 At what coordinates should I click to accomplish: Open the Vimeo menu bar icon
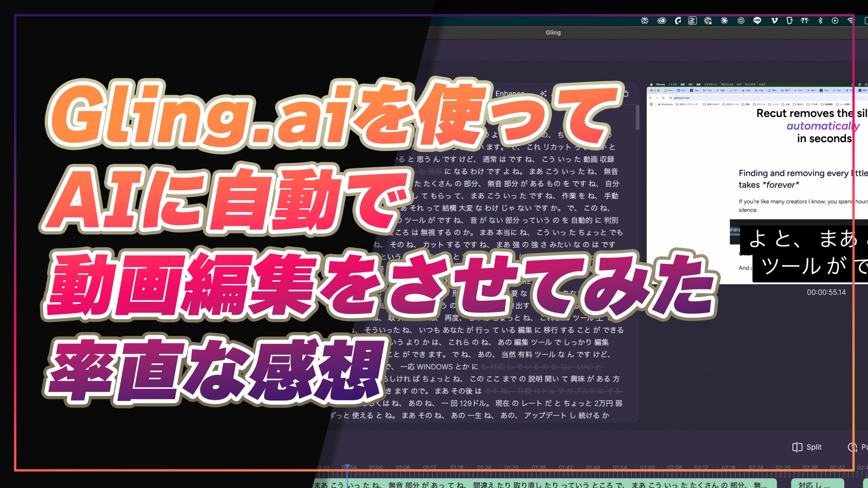point(775,21)
